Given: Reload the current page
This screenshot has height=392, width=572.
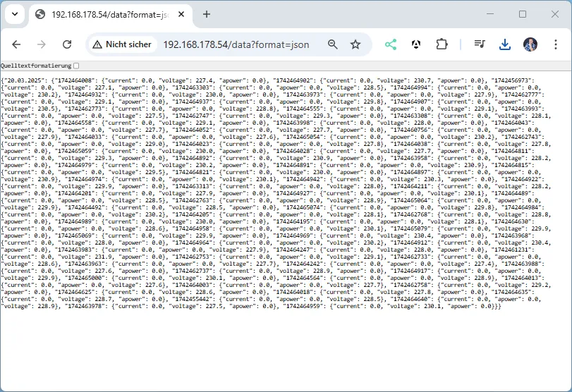Looking at the screenshot, I should point(67,44).
